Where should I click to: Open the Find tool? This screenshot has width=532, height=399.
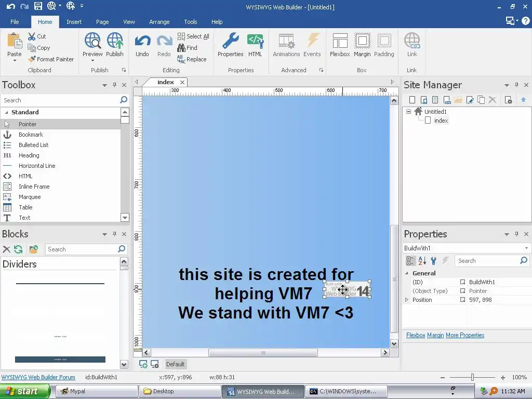pos(187,48)
